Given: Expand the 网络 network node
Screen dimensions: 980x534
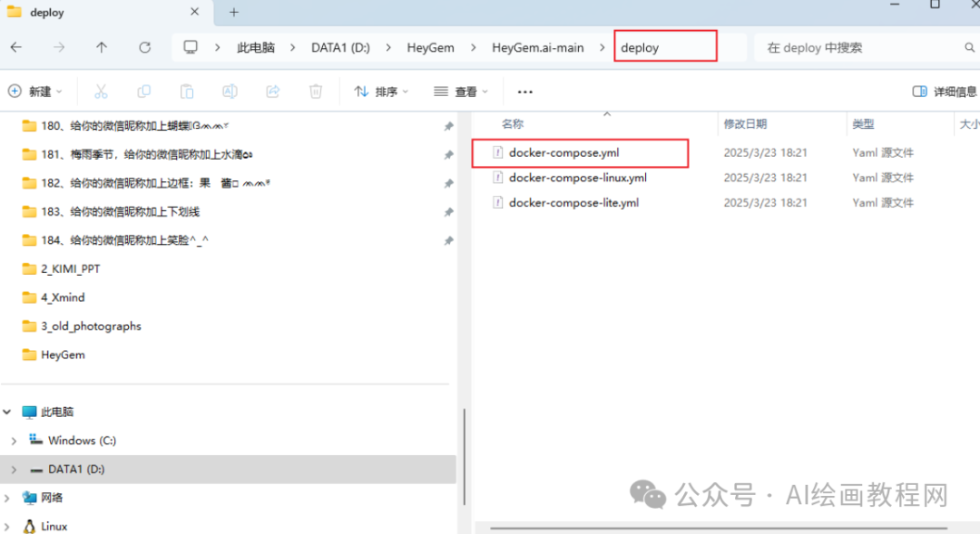Looking at the screenshot, I should 7,498.
